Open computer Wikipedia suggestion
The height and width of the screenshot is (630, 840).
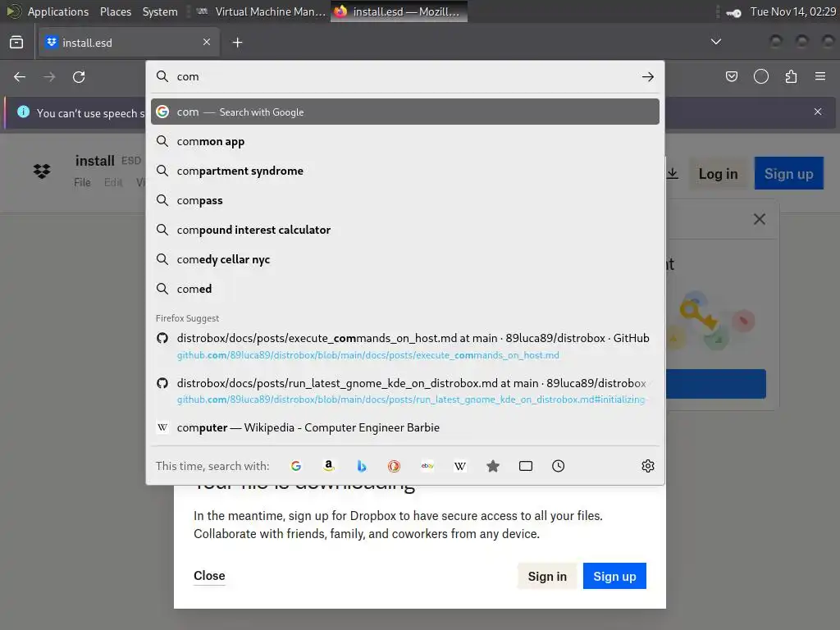click(x=405, y=427)
